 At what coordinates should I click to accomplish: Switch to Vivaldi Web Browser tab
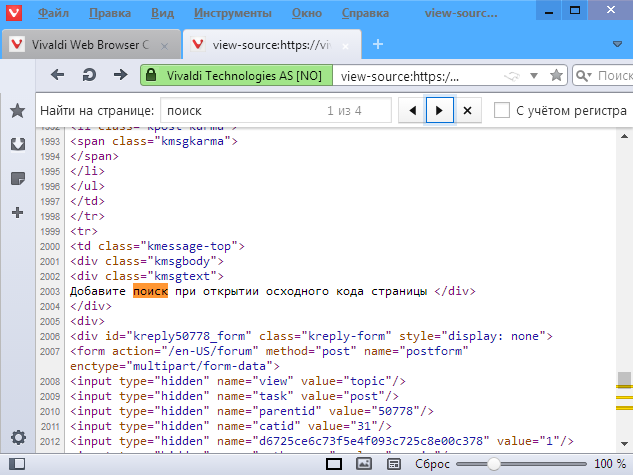coord(91,44)
